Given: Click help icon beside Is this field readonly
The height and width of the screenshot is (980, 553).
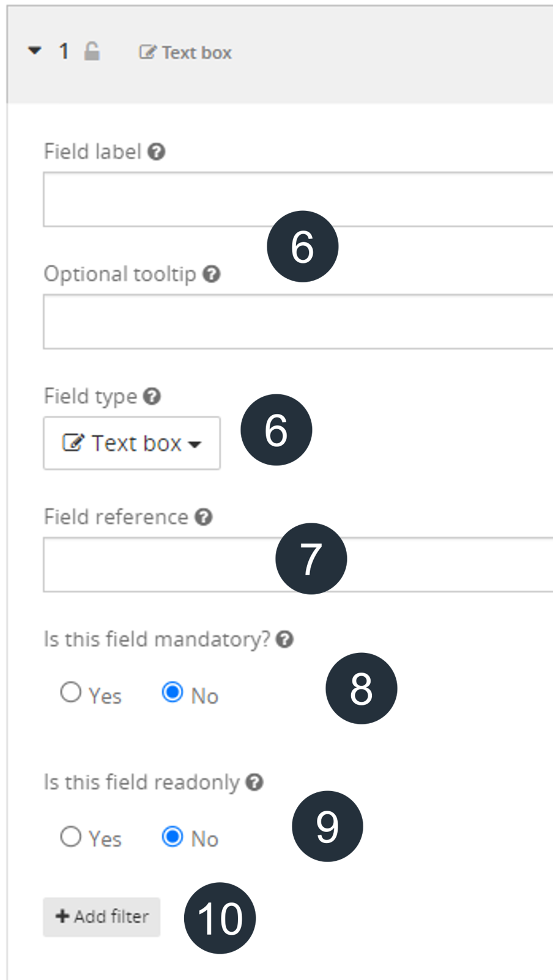Looking at the screenshot, I should tap(254, 782).
